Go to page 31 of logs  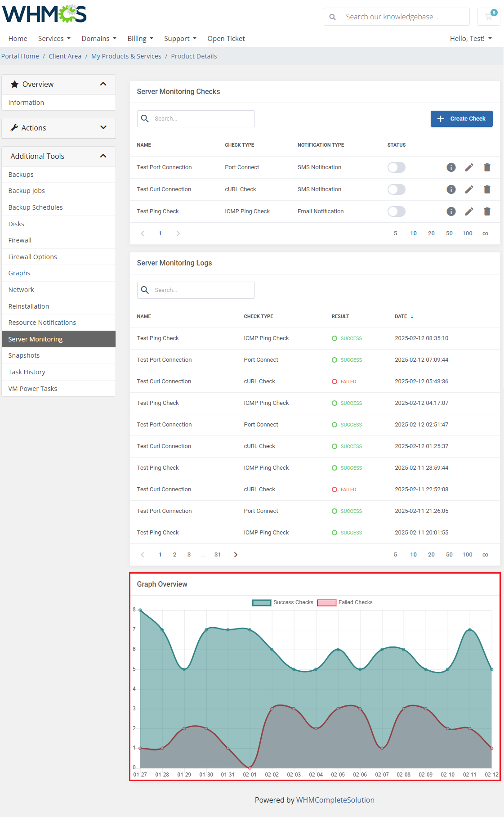pos(218,555)
